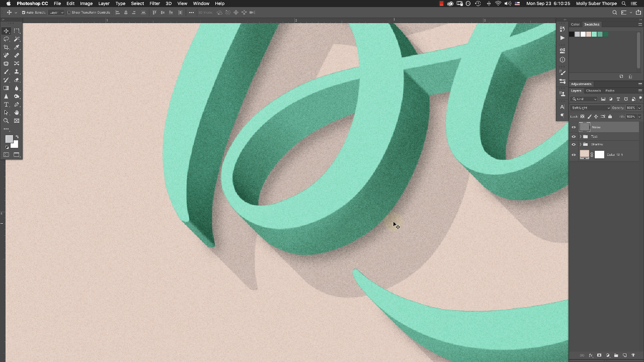Activate the Hand tool
644x362 pixels.
tap(17, 113)
